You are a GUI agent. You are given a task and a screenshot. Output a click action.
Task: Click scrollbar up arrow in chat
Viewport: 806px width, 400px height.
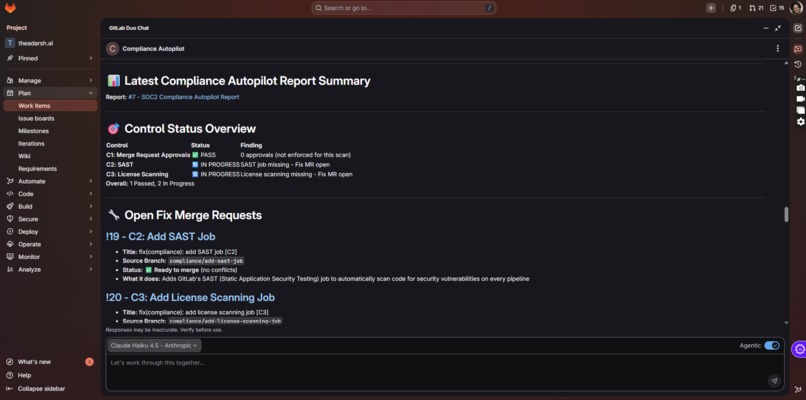point(786,63)
